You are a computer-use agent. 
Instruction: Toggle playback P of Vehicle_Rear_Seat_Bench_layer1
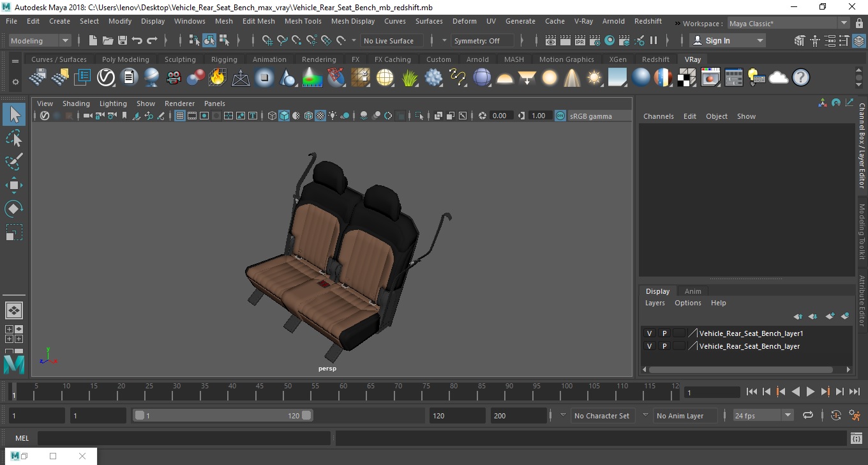tap(664, 333)
